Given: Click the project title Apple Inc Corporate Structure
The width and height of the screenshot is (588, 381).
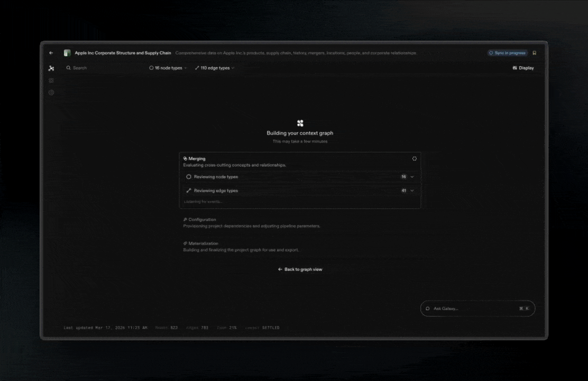Looking at the screenshot, I should tap(123, 53).
